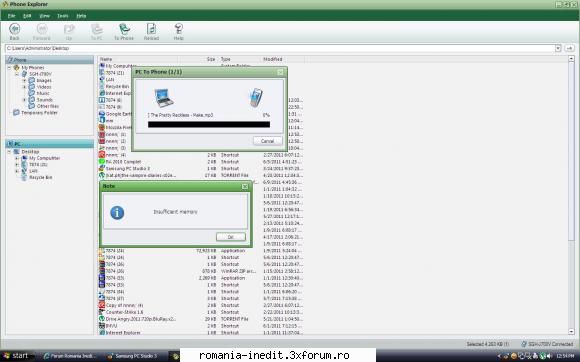Click the file list scroll up arrow
This screenshot has width=580, height=362.
(571, 59)
